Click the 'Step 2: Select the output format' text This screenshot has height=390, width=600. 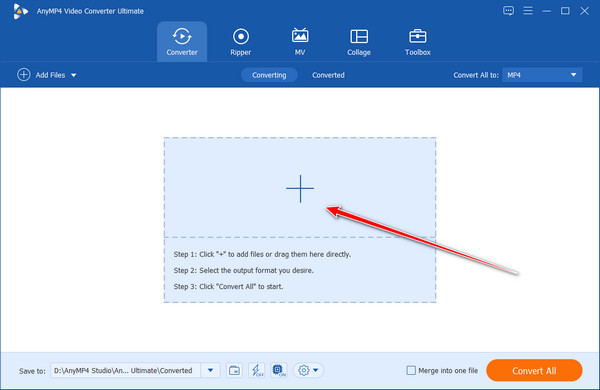point(244,270)
